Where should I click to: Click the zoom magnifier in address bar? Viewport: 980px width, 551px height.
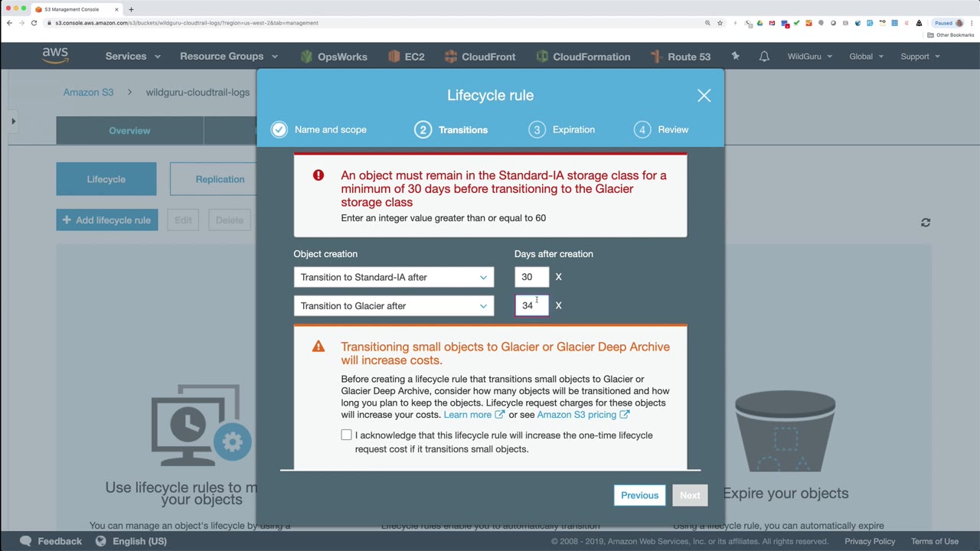[x=707, y=23]
